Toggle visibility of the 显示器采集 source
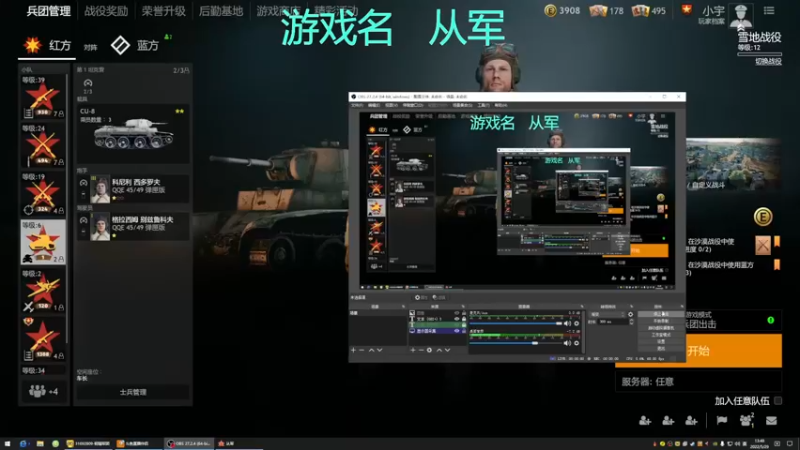800x450 pixels. point(457,331)
